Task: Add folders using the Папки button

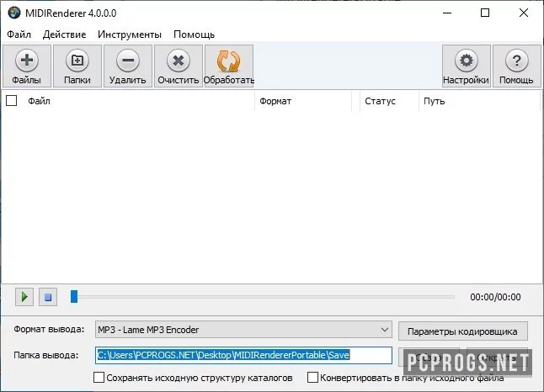Action: coord(77,66)
